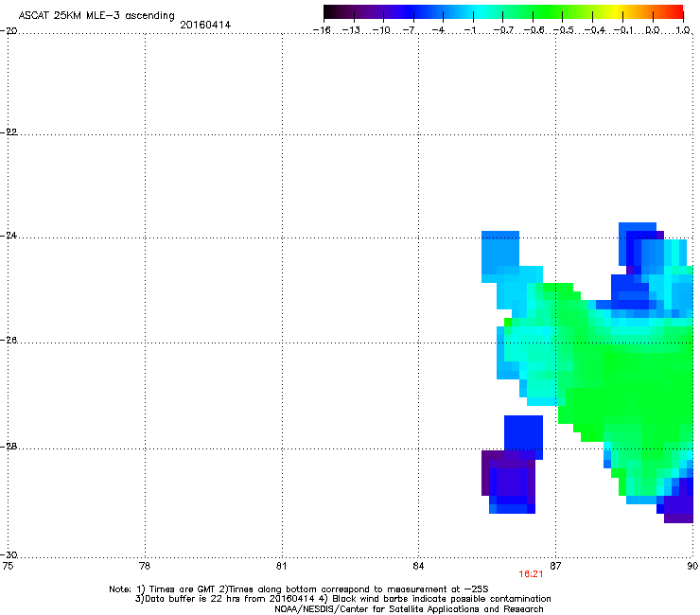The height and width of the screenshot is (615, 700).
Task: Click the -0.7 colorbar tick label
Action: point(503,30)
